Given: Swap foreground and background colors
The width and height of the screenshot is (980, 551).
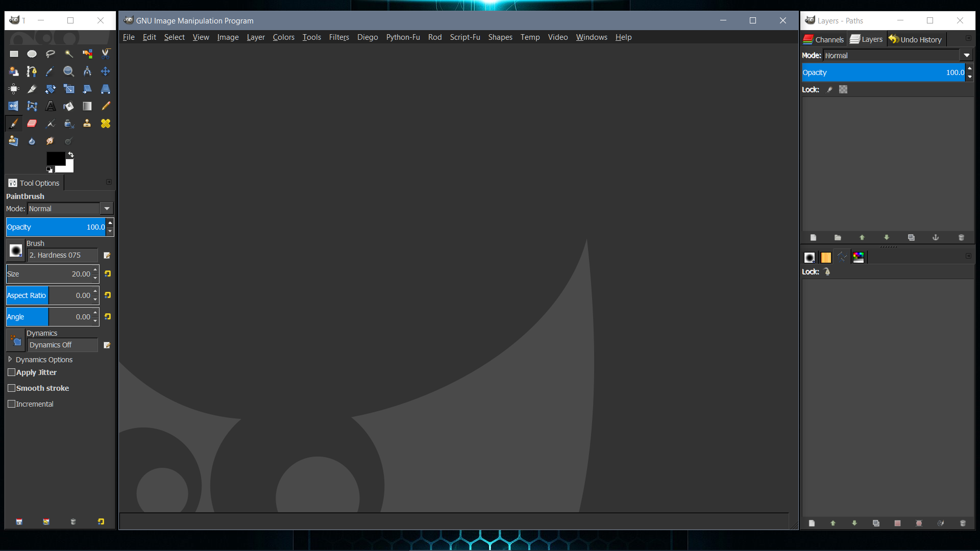Looking at the screenshot, I should coord(71,155).
